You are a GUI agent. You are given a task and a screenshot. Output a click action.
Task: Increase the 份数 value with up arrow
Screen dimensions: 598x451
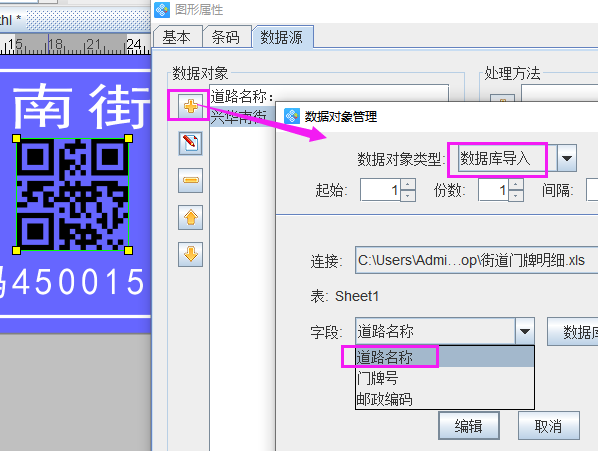pyautogui.click(x=515, y=185)
